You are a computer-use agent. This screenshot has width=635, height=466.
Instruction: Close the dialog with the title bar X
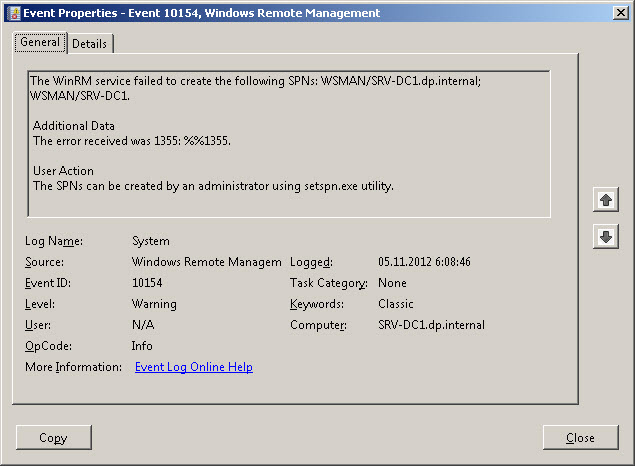[621, 12]
